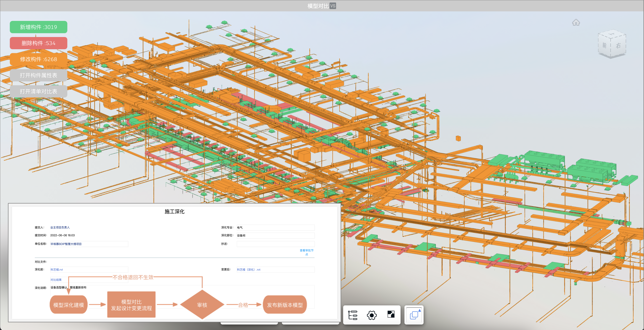This screenshot has height=330, width=644.
Task: Click the 对比结果 link
Action: coord(56,280)
